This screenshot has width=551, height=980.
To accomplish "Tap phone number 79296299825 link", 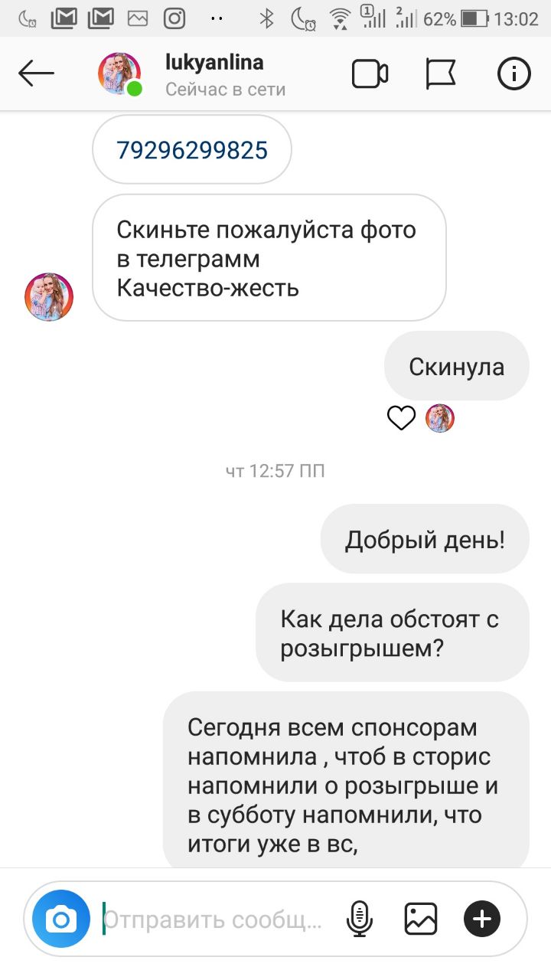I will point(192,150).
